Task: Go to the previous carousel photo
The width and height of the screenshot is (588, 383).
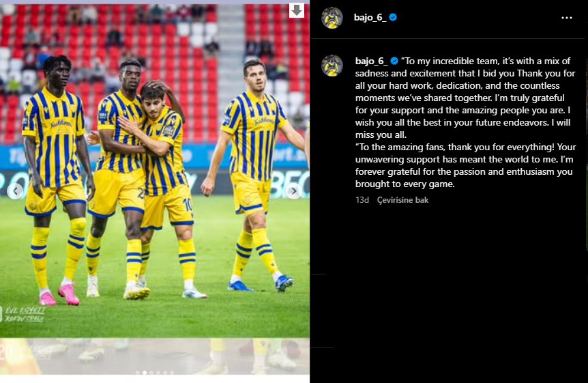Action: [16, 191]
